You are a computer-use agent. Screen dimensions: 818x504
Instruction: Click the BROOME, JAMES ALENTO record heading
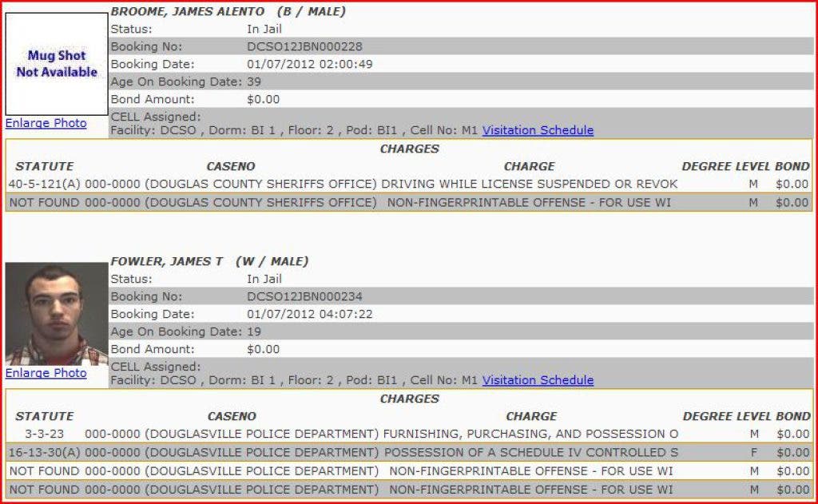pos(187,11)
